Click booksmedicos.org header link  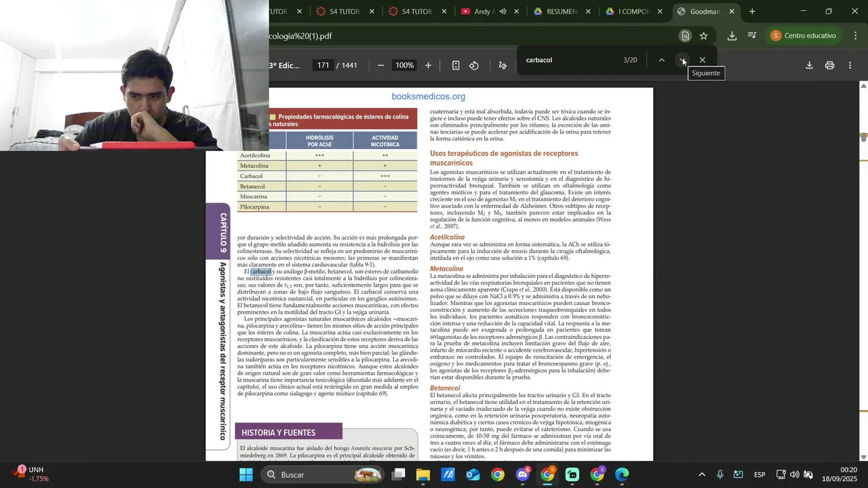click(428, 96)
